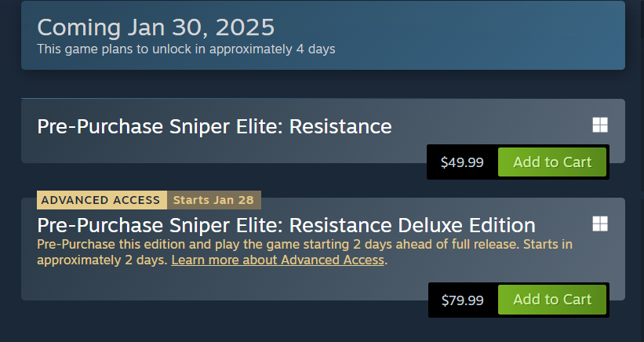Click Windows platform icon for Deluxe Edition

pyautogui.click(x=600, y=224)
